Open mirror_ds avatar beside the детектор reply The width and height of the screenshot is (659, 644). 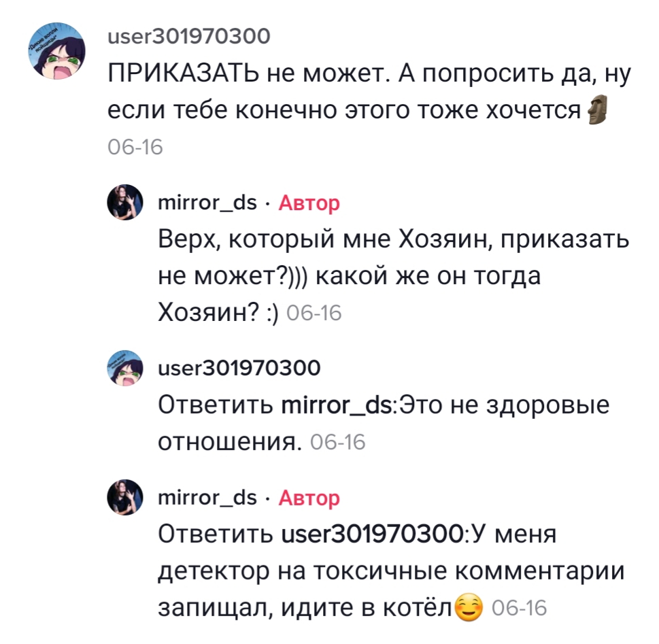(126, 497)
